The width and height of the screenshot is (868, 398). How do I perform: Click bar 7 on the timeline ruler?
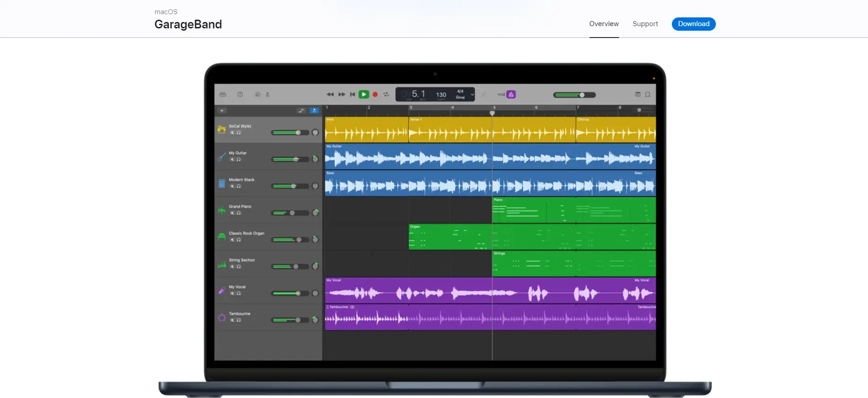point(578,108)
